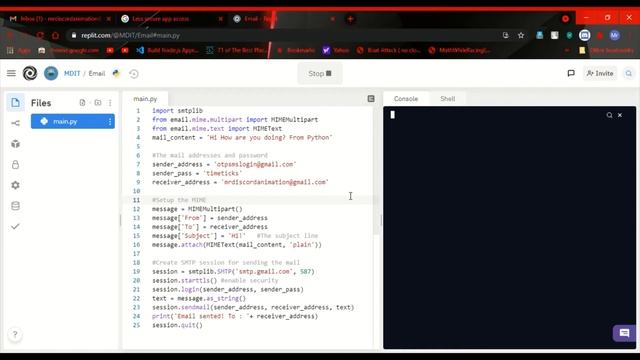
Task: Click the help question mark icon
Action: coord(15,334)
